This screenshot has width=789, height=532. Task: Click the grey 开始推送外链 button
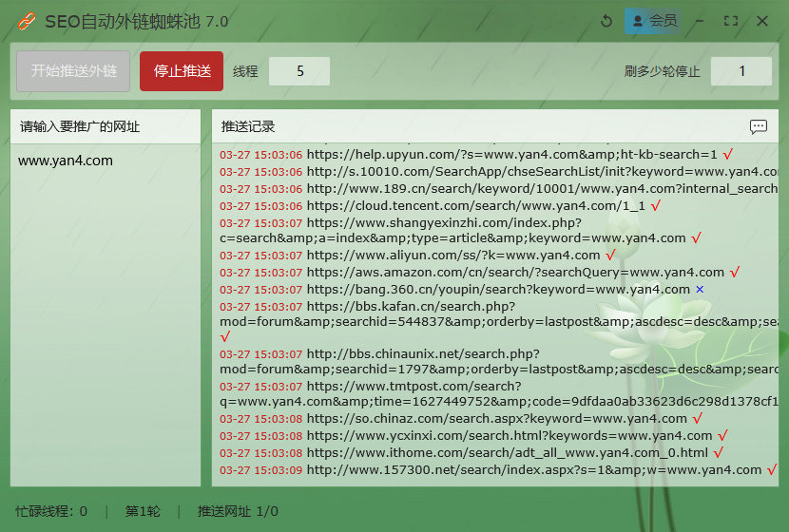point(73,71)
